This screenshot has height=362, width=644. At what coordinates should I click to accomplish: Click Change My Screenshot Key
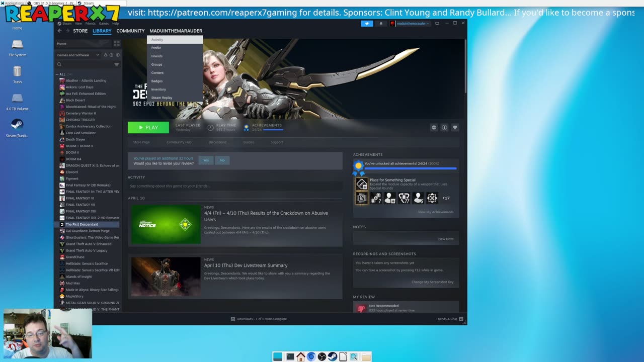click(x=432, y=282)
